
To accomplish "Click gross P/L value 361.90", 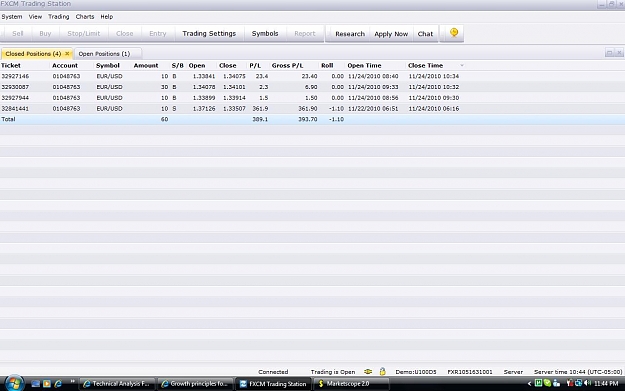I will tap(308, 108).
